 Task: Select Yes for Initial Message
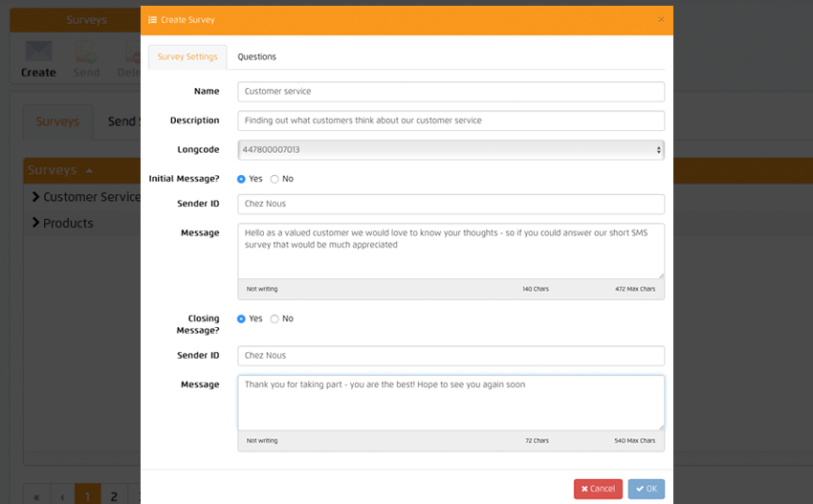tap(242, 179)
